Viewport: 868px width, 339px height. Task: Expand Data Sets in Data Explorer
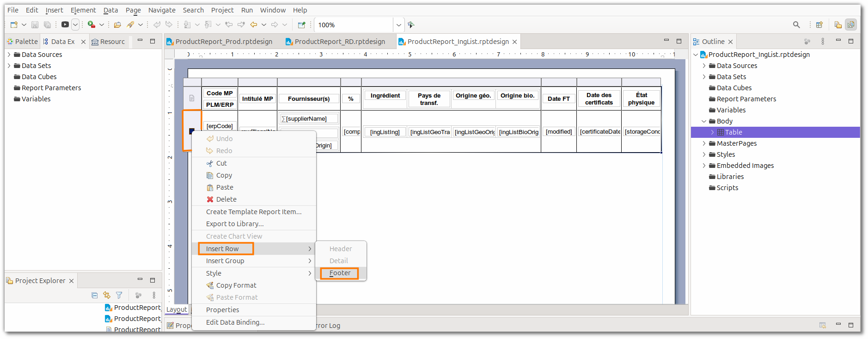pos(9,66)
